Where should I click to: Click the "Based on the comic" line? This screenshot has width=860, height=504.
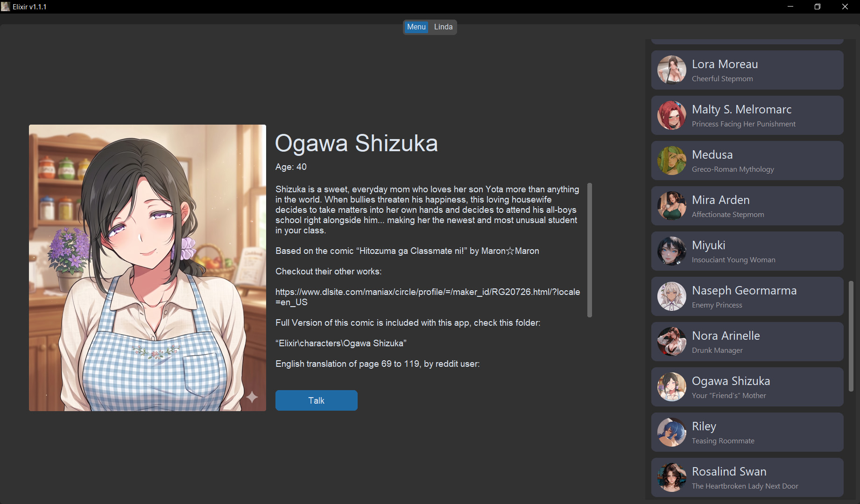(407, 251)
